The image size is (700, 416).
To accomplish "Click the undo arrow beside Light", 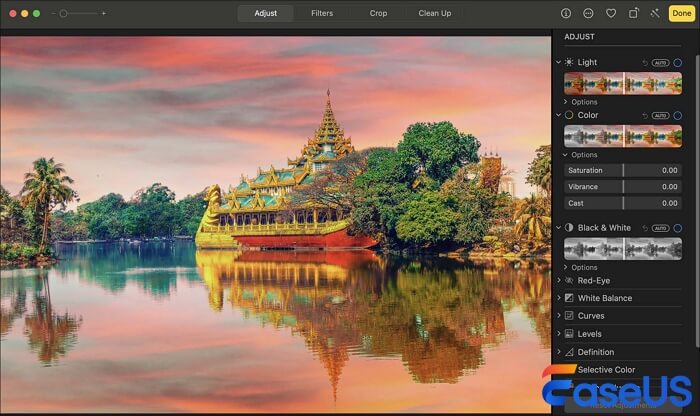I will coord(645,62).
